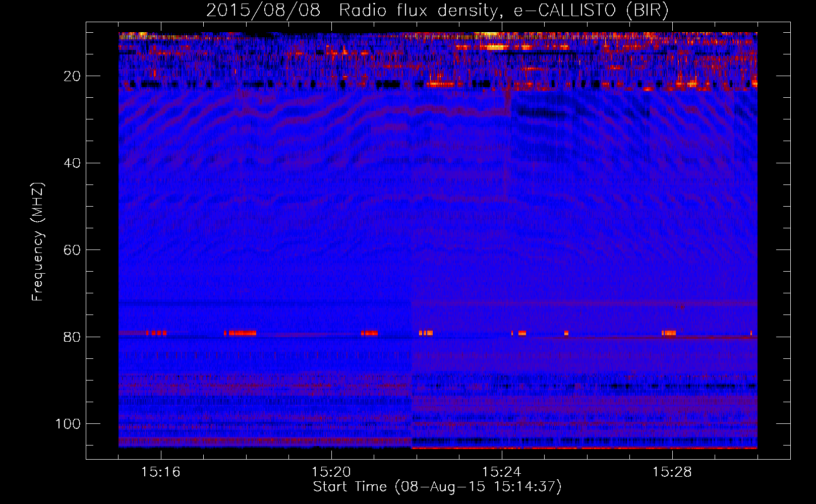Select the 15:24 time tick label
This screenshot has width=816, height=504.
click(x=502, y=472)
